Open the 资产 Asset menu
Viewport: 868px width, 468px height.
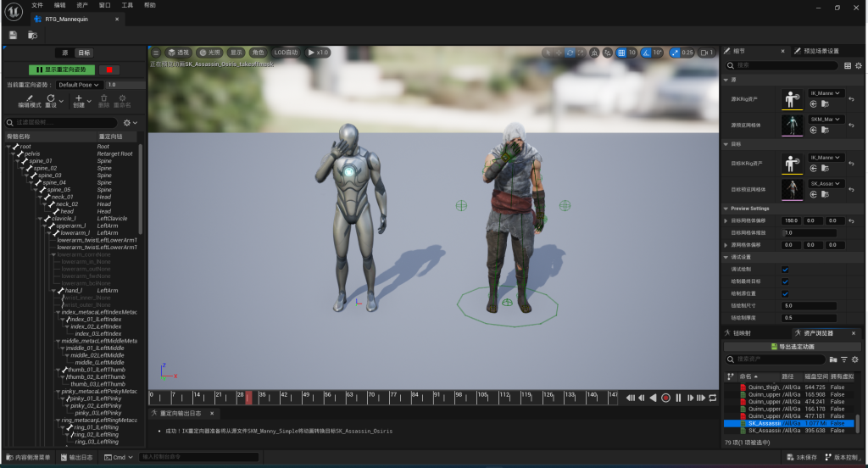(82, 5)
